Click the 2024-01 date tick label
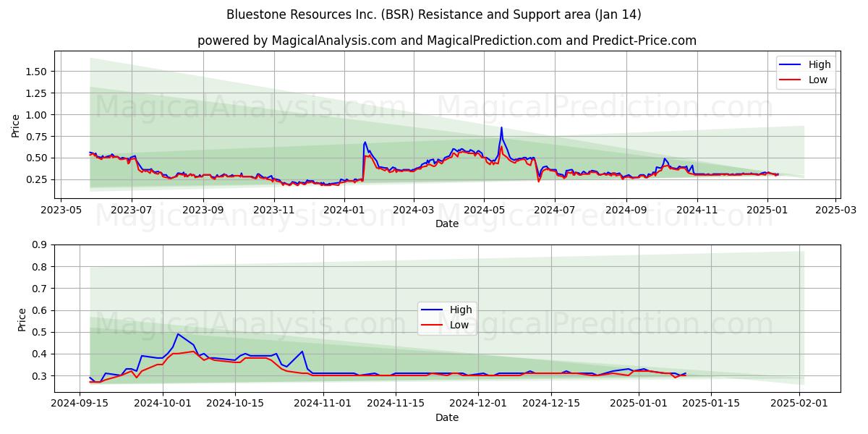 tap(344, 209)
